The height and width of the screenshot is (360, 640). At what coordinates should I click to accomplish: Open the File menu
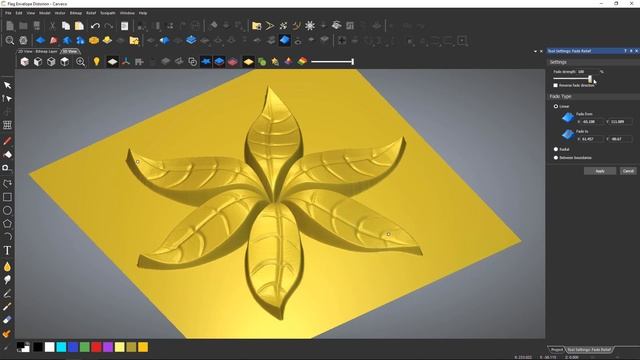[x=8, y=13]
